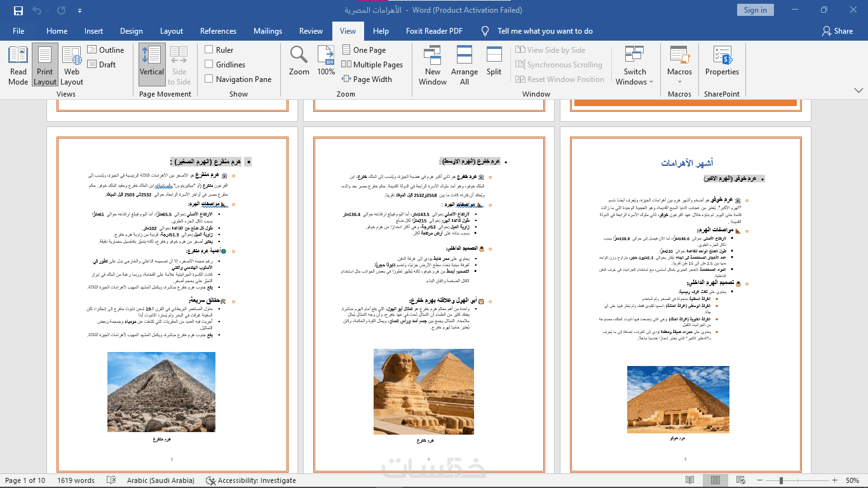Go to the Design tab
The image size is (868, 488).
pyautogui.click(x=132, y=30)
